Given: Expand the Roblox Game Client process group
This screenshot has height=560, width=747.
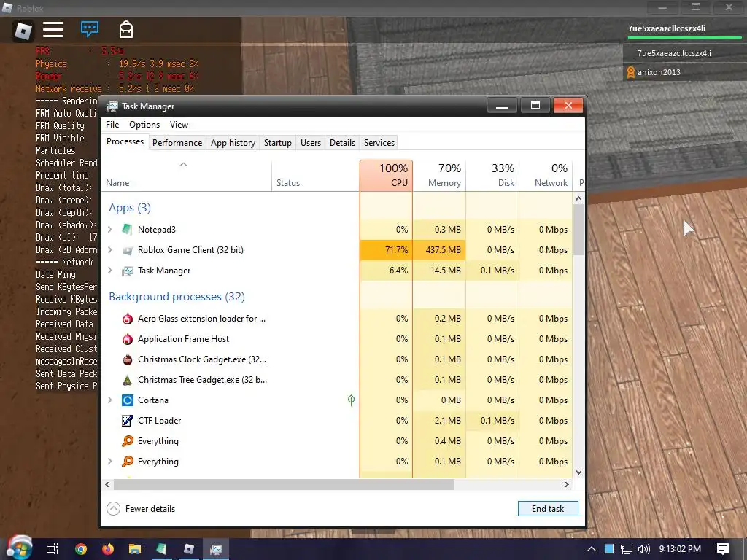Looking at the screenshot, I should [110, 250].
